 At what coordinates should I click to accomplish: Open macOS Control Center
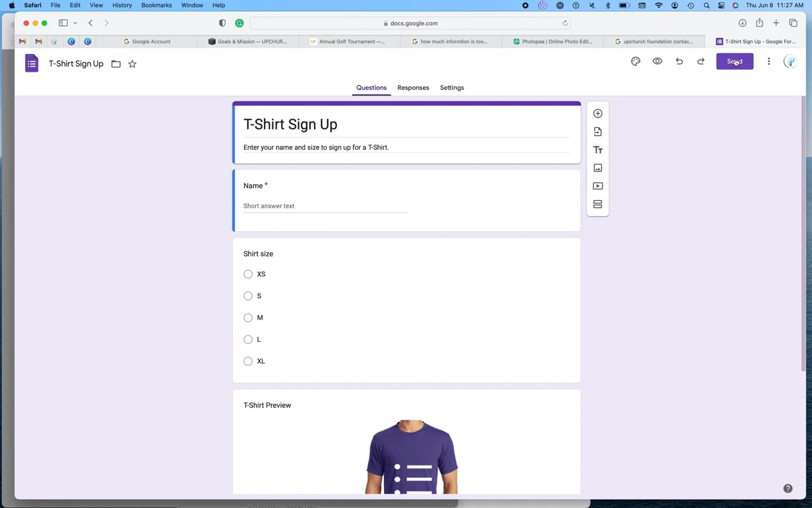pos(721,5)
